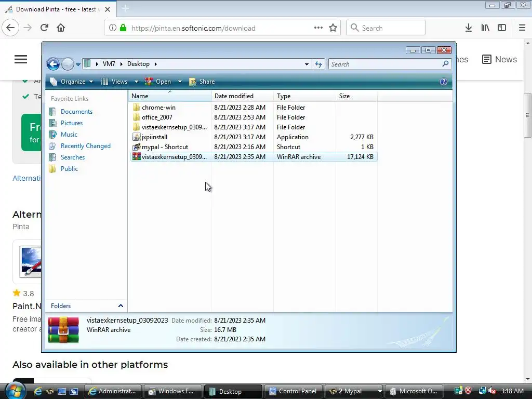Open recent pages dropdown beside Explorer nav arrows
Viewport: 532px width, 399px height.
[x=78, y=64]
